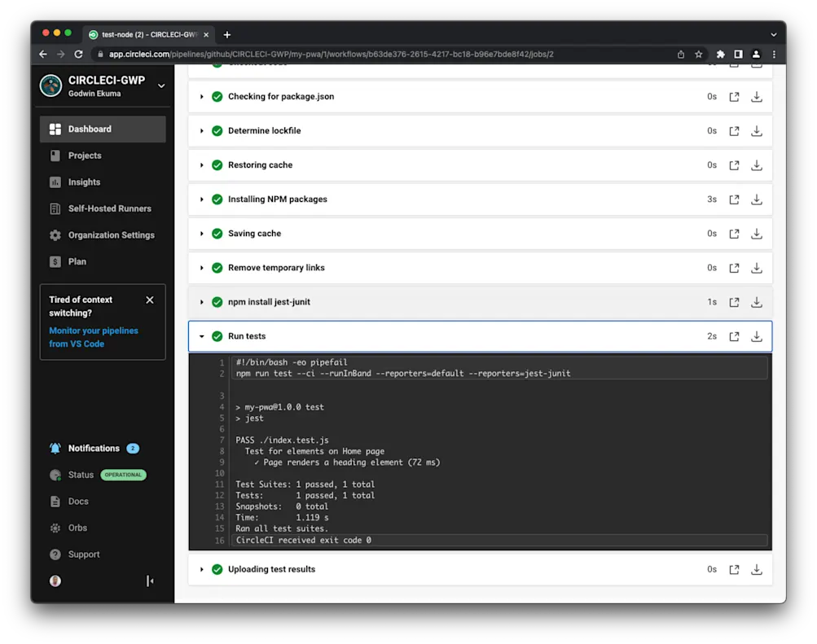The image size is (817, 644).
Task: Open Orbs link in sidebar
Action: pos(77,528)
